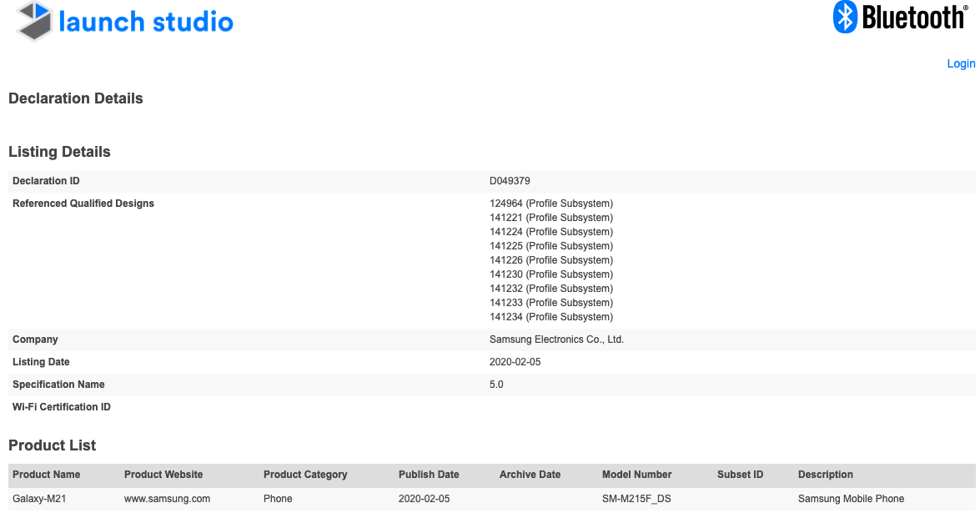Select specification value 5.0
This screenshot has height=518, width=980.
[x=496, y=385]
